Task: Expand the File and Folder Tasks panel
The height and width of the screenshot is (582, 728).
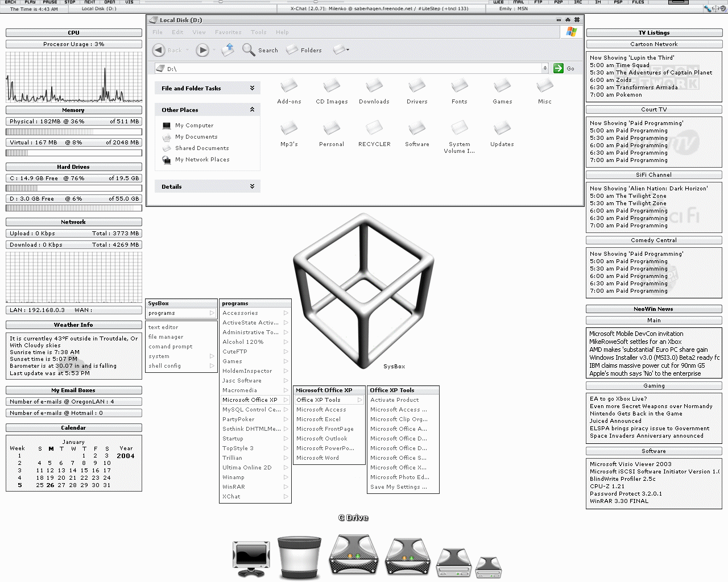Action: [x=252, y=88]
